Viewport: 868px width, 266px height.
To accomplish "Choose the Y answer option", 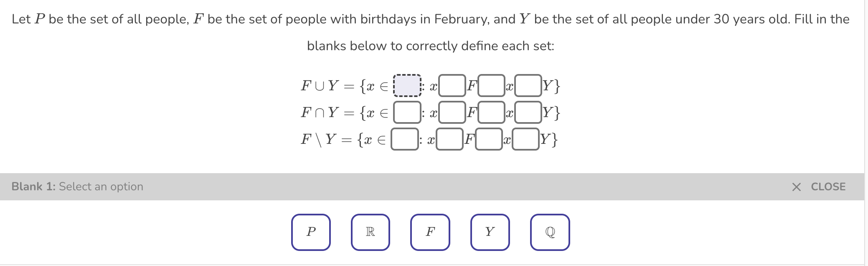I will (490, 232).
